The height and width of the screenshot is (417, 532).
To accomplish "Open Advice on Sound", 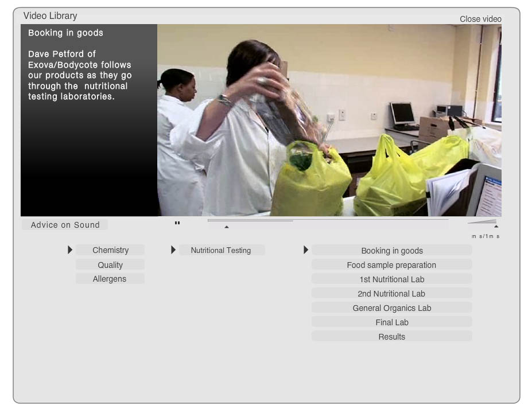I will tap(65, 225).
